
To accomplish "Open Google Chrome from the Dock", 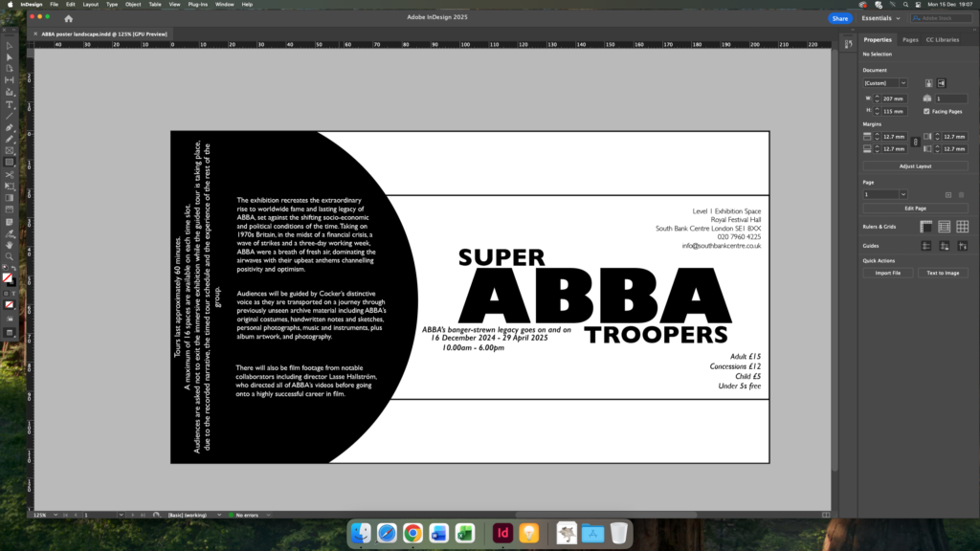I will click(412, 533).
